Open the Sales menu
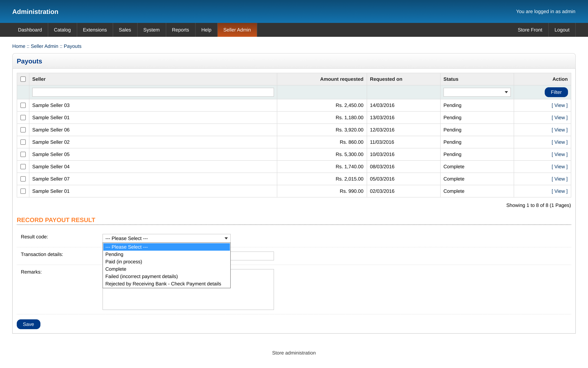 pos(125,30)
